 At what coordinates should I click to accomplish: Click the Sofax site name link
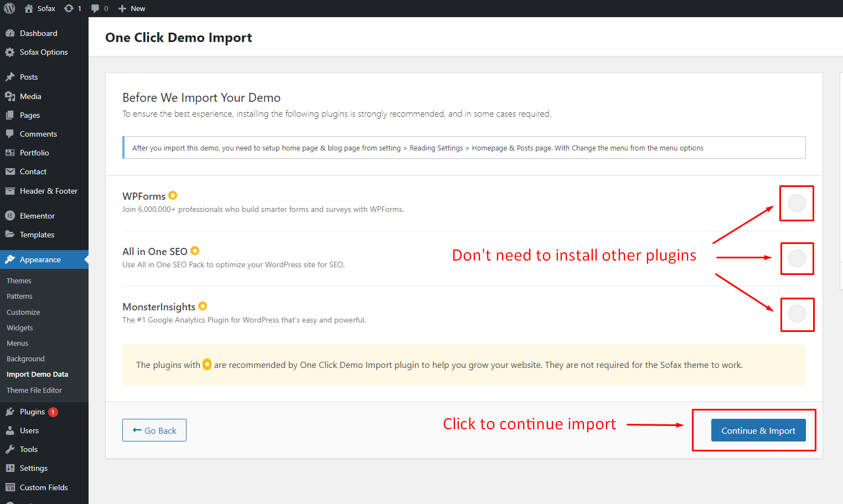(x=46, y=8)
